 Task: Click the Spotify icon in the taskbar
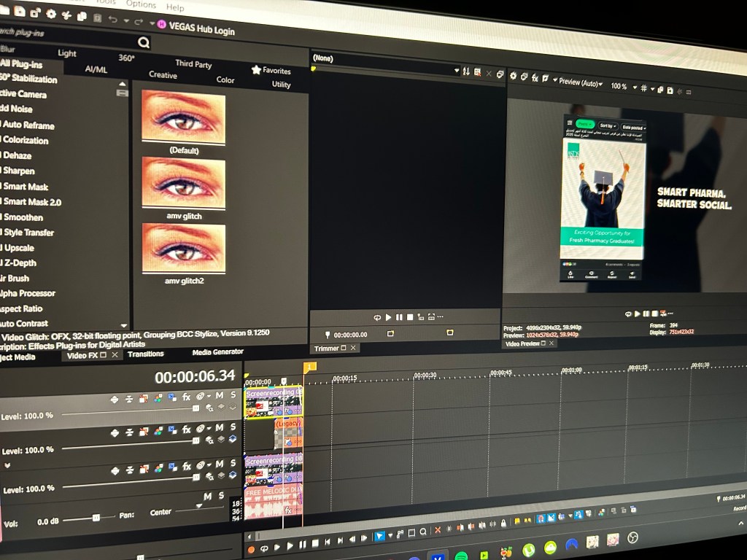click(461, 556)
